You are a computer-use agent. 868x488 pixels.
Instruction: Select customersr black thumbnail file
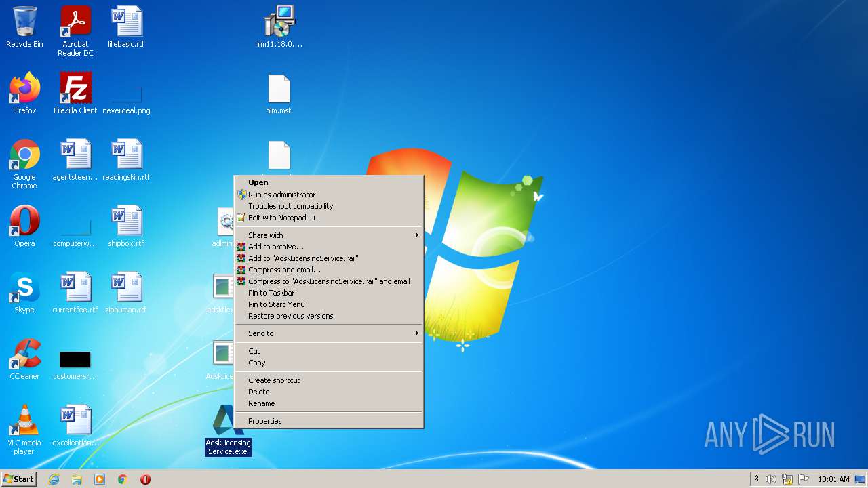coord(75,359)
